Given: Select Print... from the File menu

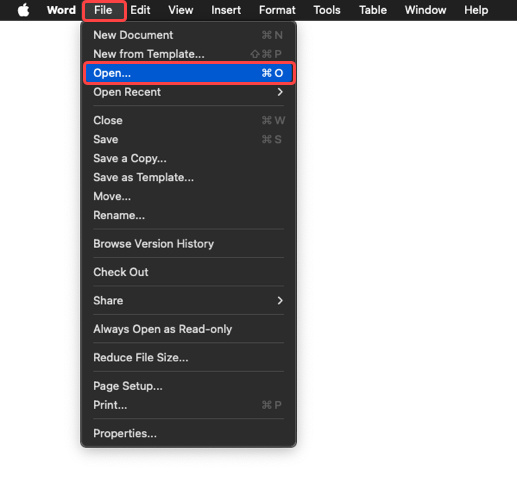Looking at the screenshot, I should click(x=188, y=405).
